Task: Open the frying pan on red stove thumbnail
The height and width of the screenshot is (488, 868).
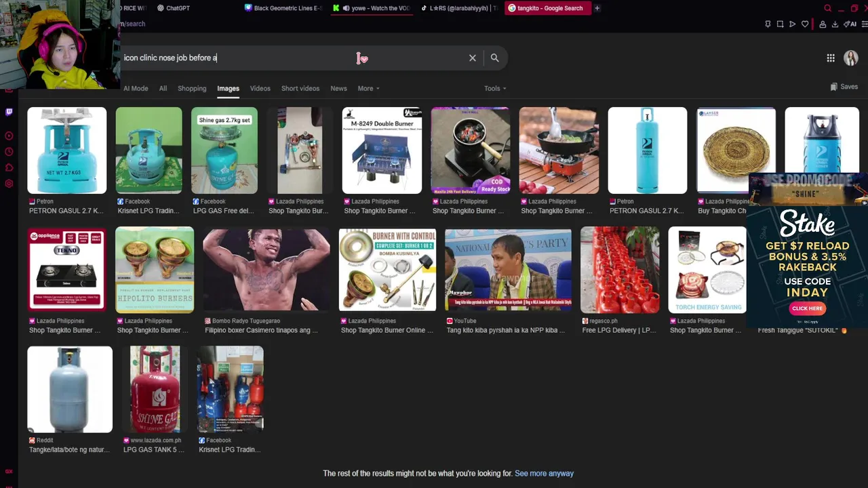Action: click(559, 150)
